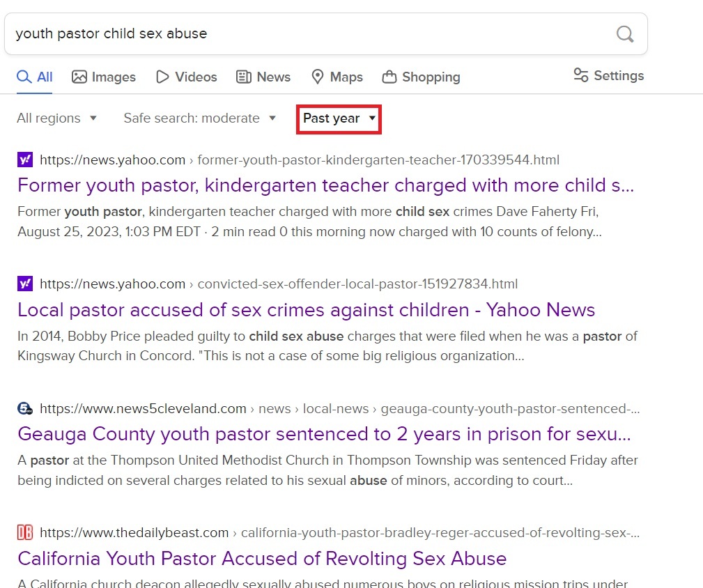The height and width of the screenshot is (588, 703).
Task: Expand the All regions dropdown
Action: (57, 118)
